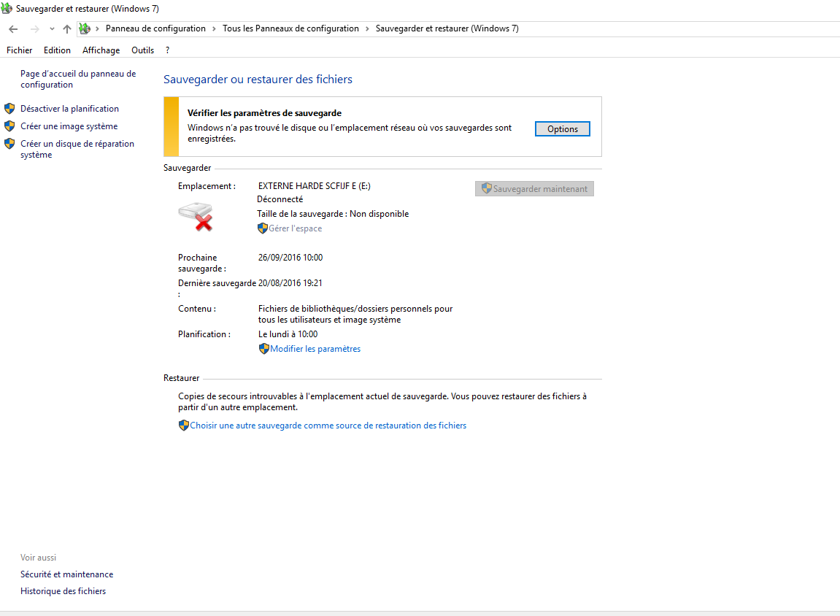Open Historique des fichiers link
Image resolution: width=840 pixels, height=616 pixels.
(63, 591)
